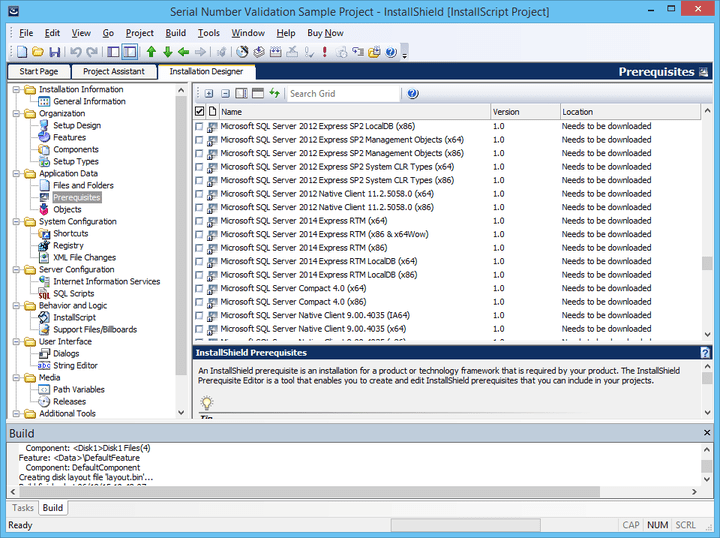This screenshot has height=538, width=720.
Task: Open the Shortcuts view
Action: tap(70, 233)
